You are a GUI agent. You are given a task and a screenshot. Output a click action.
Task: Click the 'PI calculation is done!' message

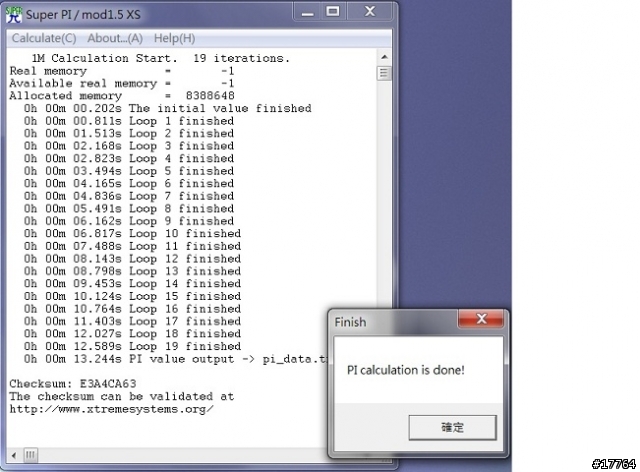point(406,370)
